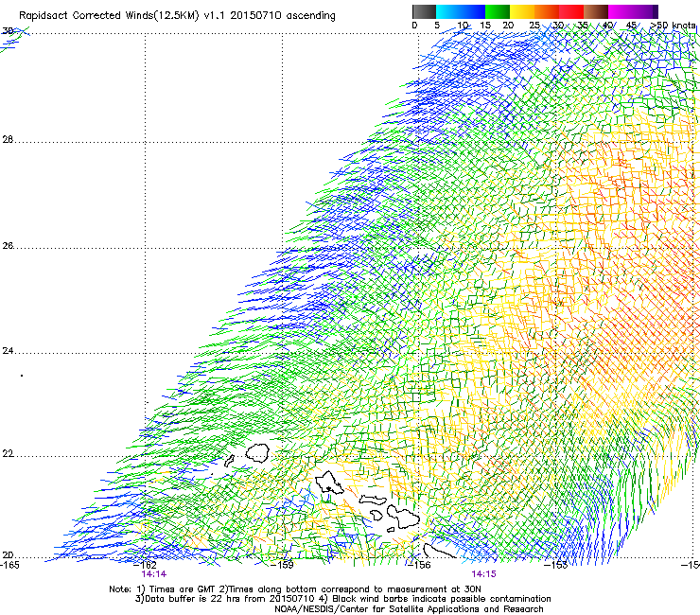This screenshot has height=615, width=700.
Task: Pick the yellow 20-25 knots legend color
Action: coord(522,11)
